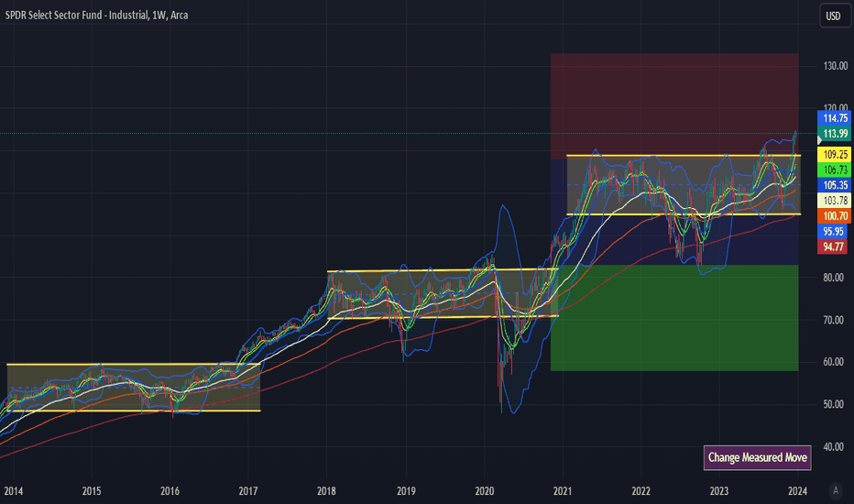Select the blue 105.35 price label
The width and height of the screenshot is (854, 504).
click(835, 185)
